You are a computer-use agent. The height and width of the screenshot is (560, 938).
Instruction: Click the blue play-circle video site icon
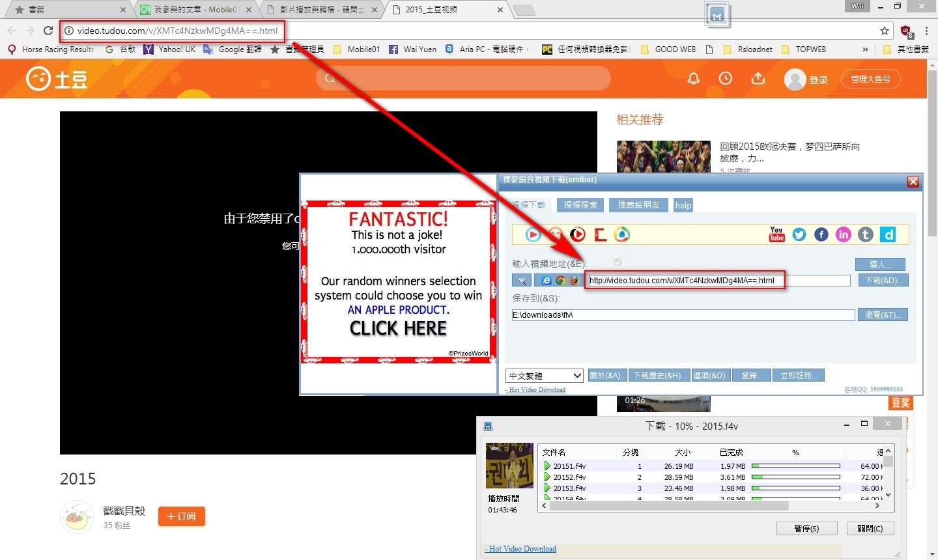tap(533, 234)
